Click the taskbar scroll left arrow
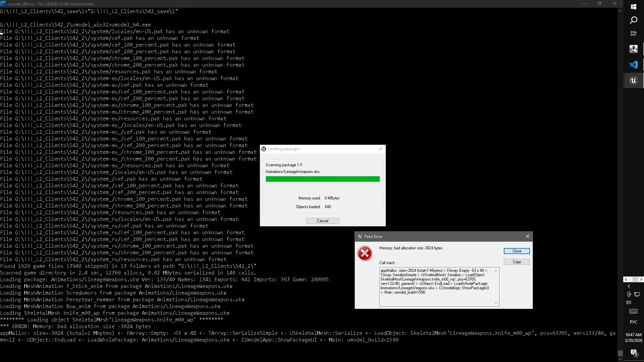This screenshot has height=362, width=644. pyautogui.click(x=626, y=279)
